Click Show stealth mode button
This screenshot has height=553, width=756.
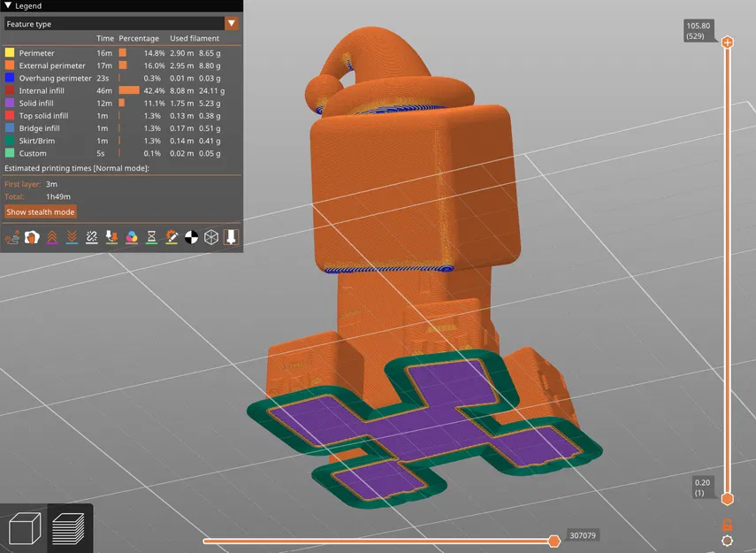tap(41, 211)
